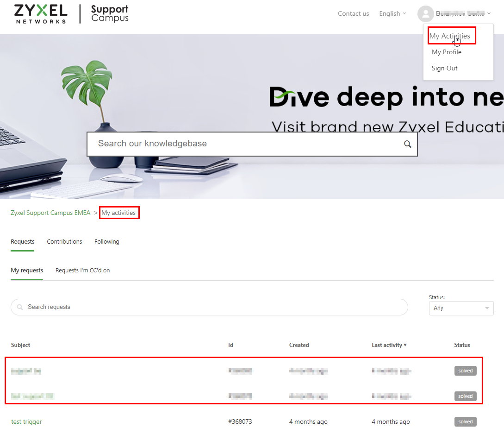Open the Following tab

coord(107,242)
